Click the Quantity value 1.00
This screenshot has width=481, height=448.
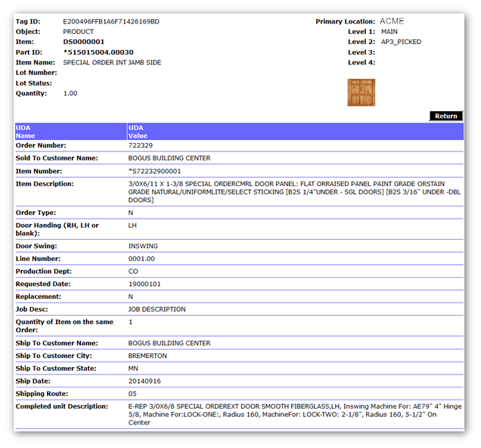pyautogui.click(x=70, y=93)
